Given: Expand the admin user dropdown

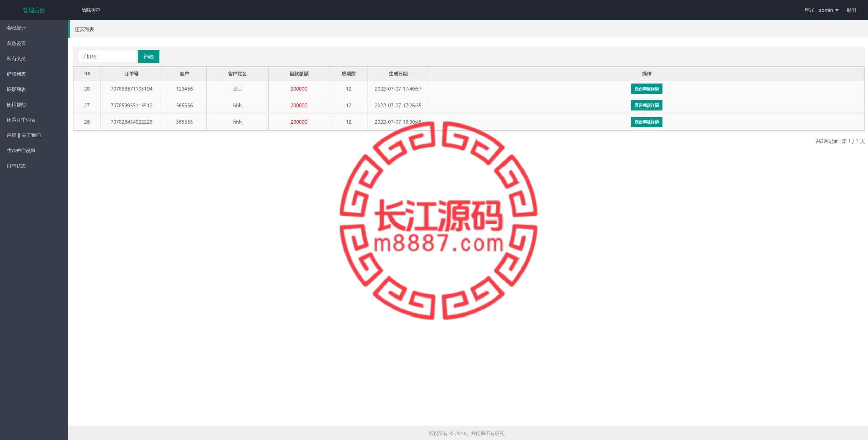Looking at the screenshot, I should click(822, 10).
